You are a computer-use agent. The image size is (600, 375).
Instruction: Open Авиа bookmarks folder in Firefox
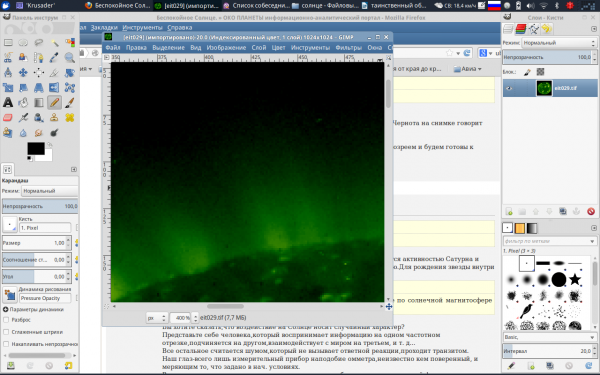coord(468,69)
